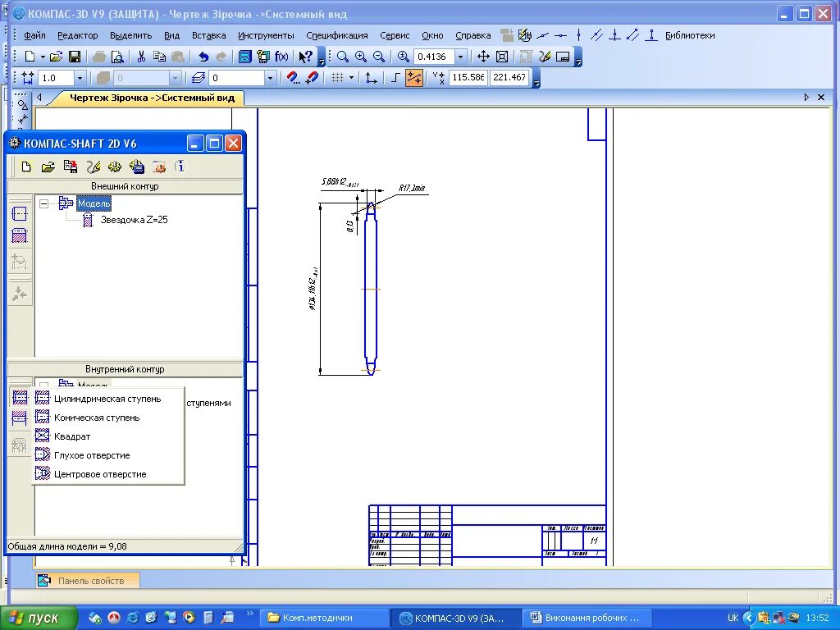Image resolution: width=840 pixels, height=630 pixels.
Task: Undo the last action
Action: click(203, 57)
